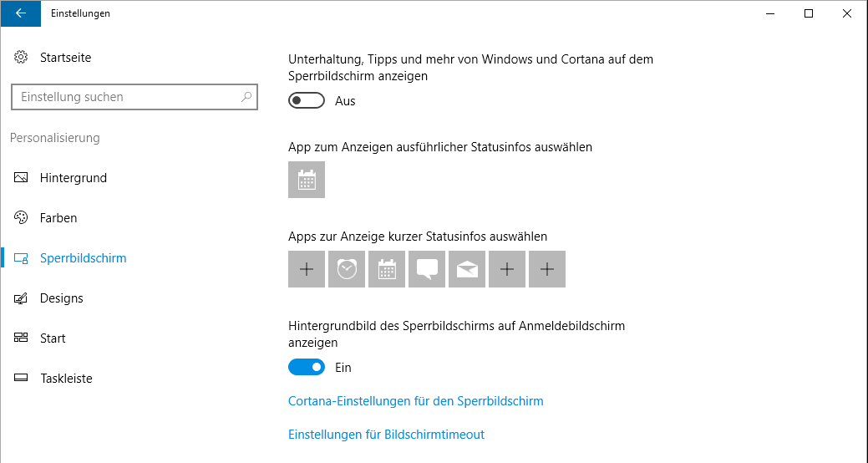Open the Startseite home gear icon
The width and height of the screenshot is (868, 463).
coord(22,58)
